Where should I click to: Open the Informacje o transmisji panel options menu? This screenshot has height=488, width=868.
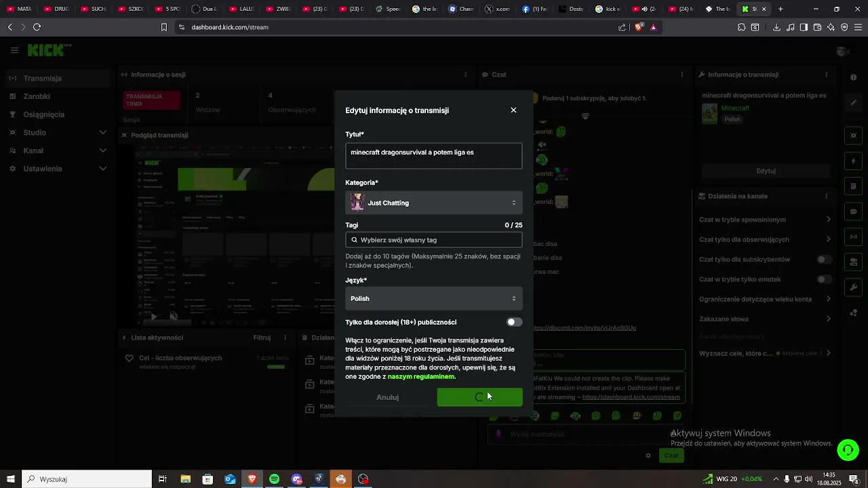[826, 75]
